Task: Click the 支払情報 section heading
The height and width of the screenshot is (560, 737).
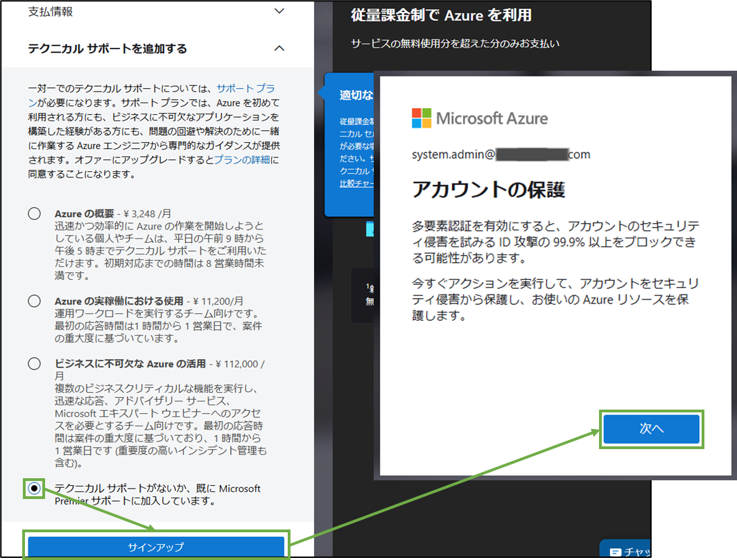Action: point(51,11)
